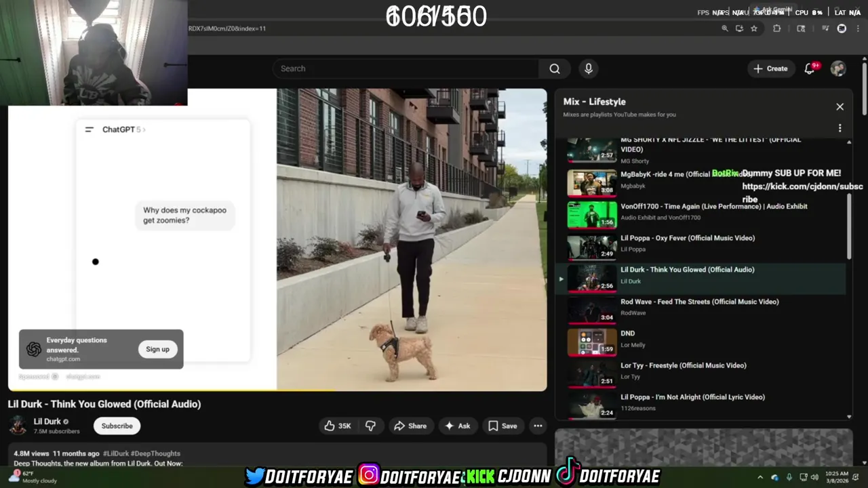
Task: Click the zoom magnifier icon in address bar
Action: click(725, 28)
